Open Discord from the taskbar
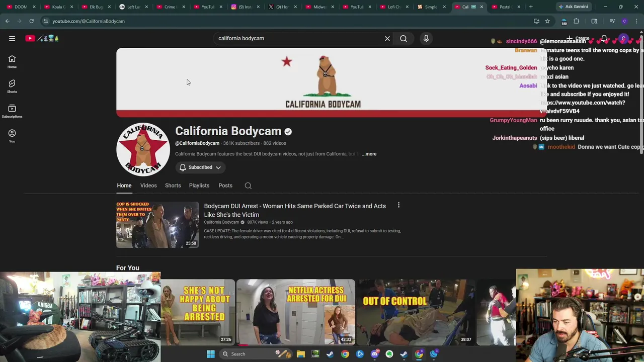This screenshot has width=644, height=362. (374, 354)
